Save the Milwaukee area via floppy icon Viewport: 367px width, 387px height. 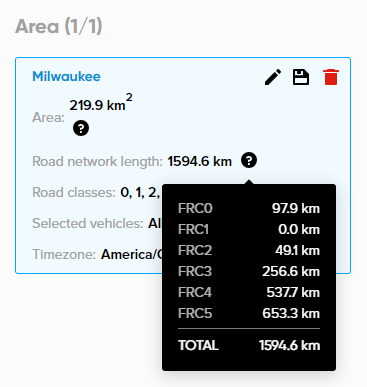pyautogui.click(x=301, y=77)
